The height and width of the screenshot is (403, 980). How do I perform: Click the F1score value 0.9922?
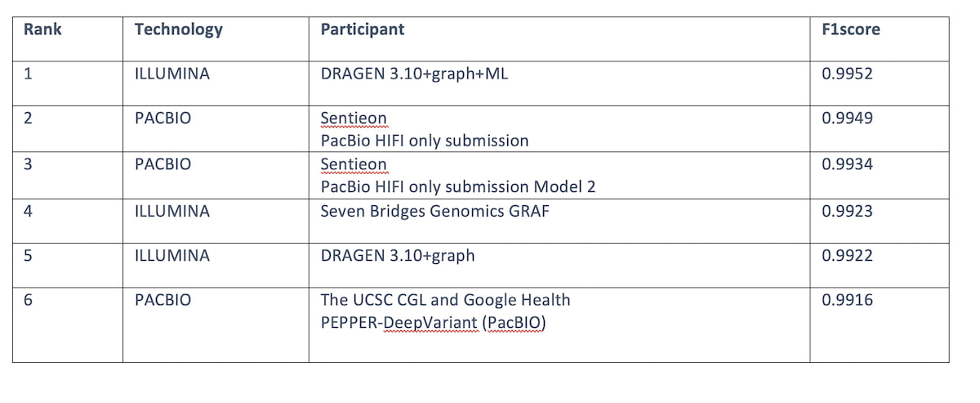click(x=847, y=256)
